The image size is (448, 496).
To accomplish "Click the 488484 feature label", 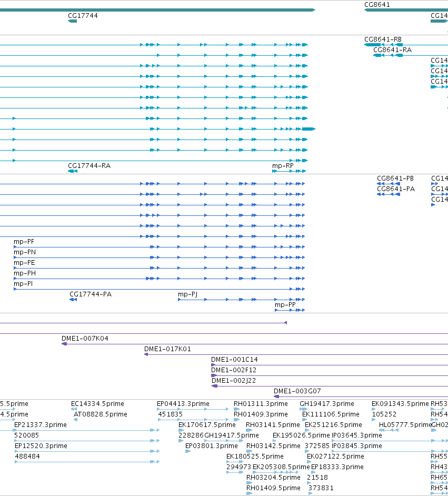I will coord(27,457).
